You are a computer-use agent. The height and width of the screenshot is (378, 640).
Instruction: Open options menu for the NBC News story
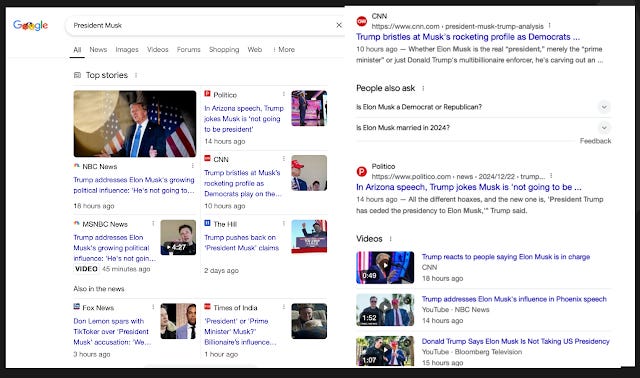pos(193,166)
